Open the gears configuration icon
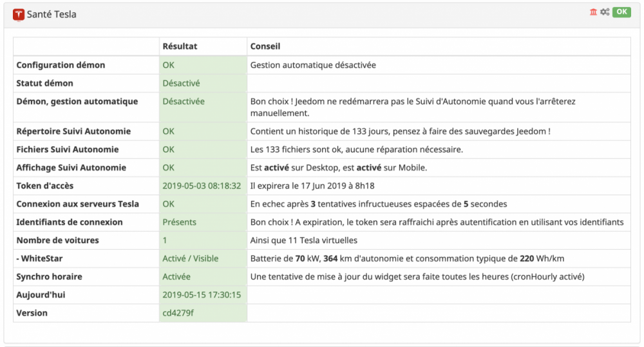 604,12
